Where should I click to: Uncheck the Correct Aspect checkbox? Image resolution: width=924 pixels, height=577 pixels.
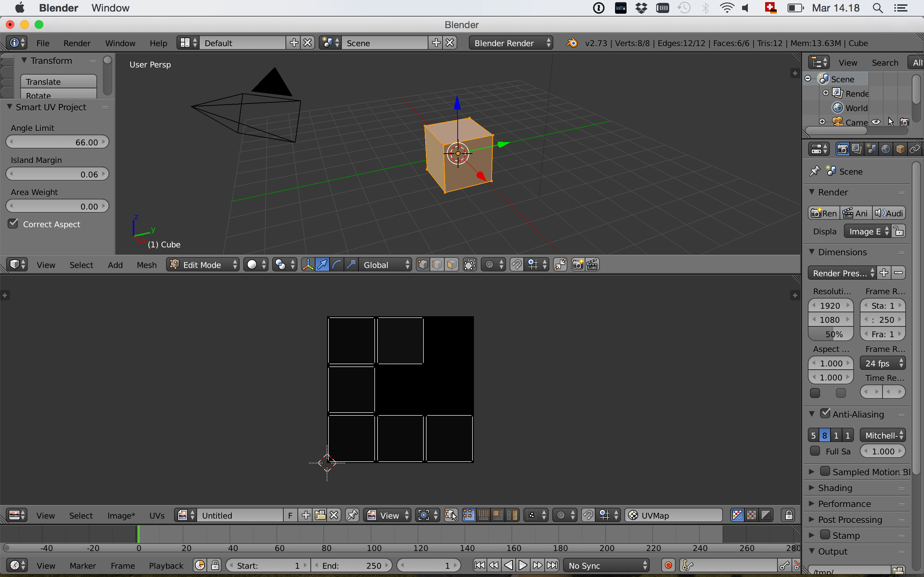click(x=13, y=224)
